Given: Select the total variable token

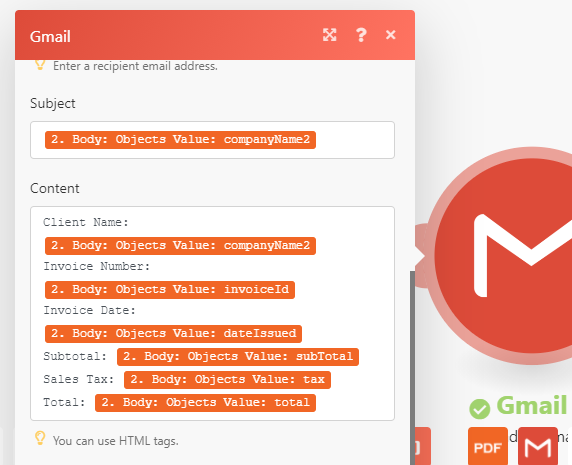Looking at the screenshot, I should [x=205, y=403].
